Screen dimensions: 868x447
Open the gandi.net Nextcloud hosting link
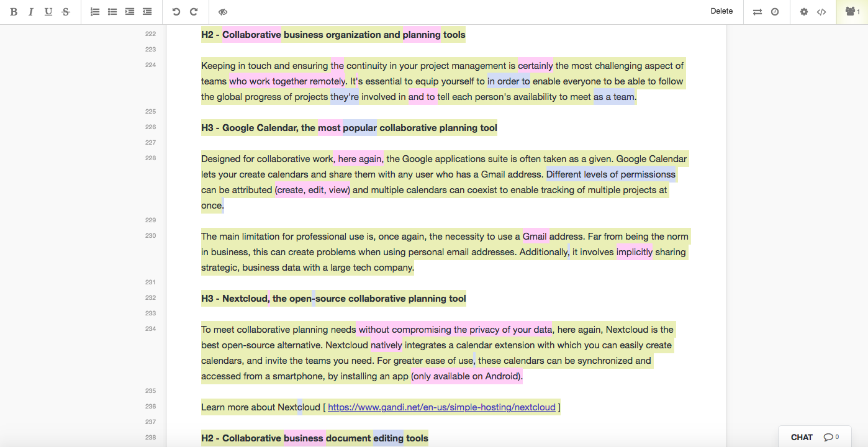point(441,407)
